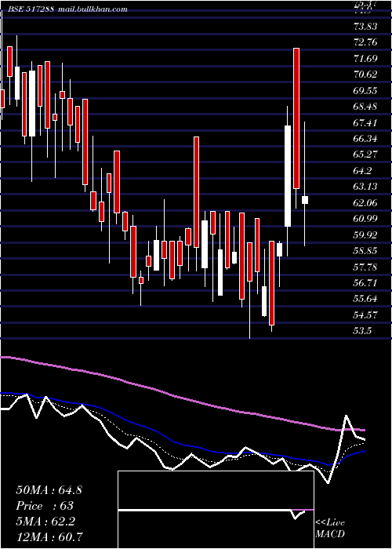Click the 59.92 price axis label
Screen dimensions: 392x549
[365, 235]
